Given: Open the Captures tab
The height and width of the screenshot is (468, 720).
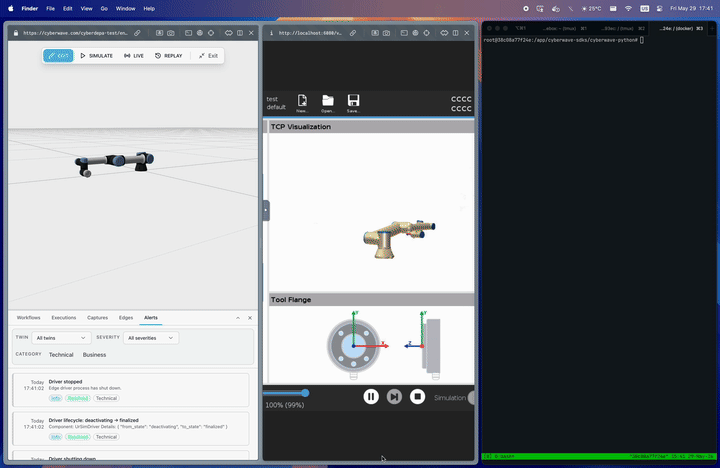Looking at the screenshot, I should (97, 317).
